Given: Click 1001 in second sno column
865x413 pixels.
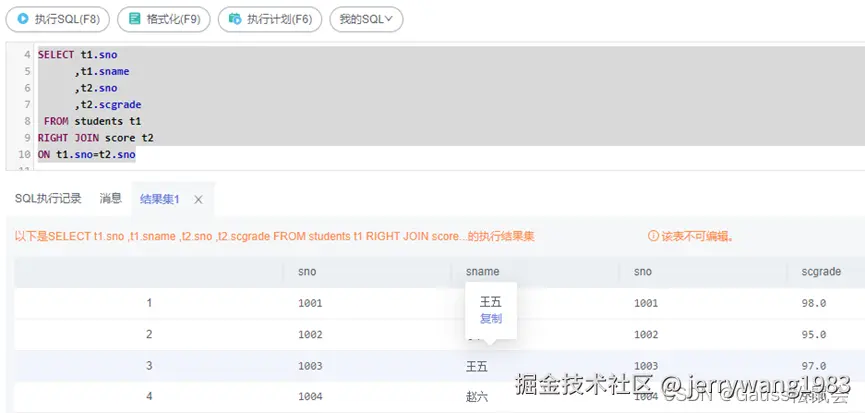Looking at the screenshot, I should (x=646, y=303).
